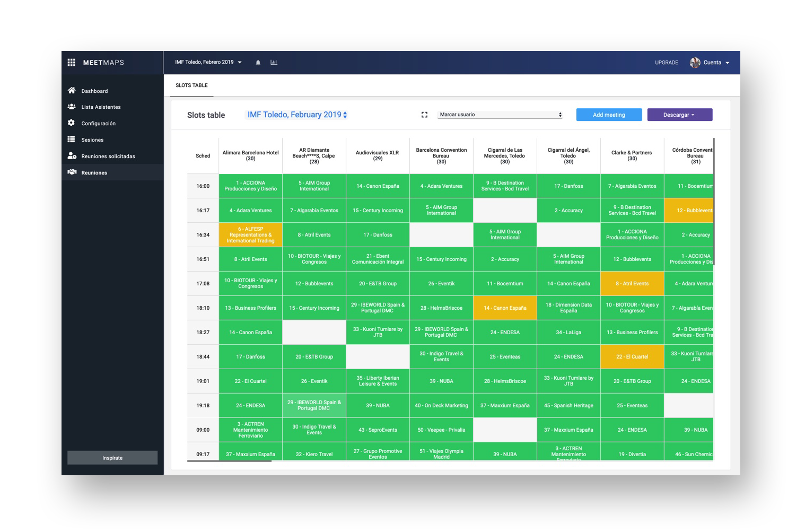Go to Lista Asistentes

pyautogui.click(x=112, y=107)
